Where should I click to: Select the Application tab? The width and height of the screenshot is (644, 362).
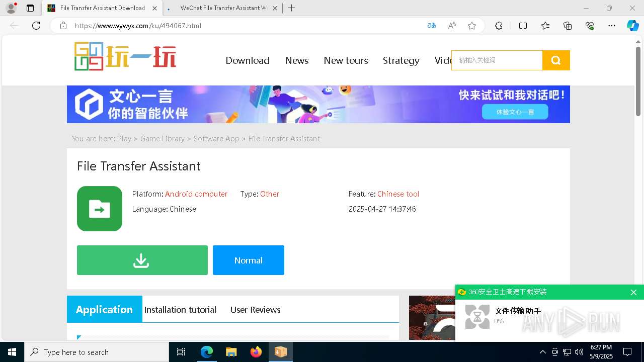(105, 309)
